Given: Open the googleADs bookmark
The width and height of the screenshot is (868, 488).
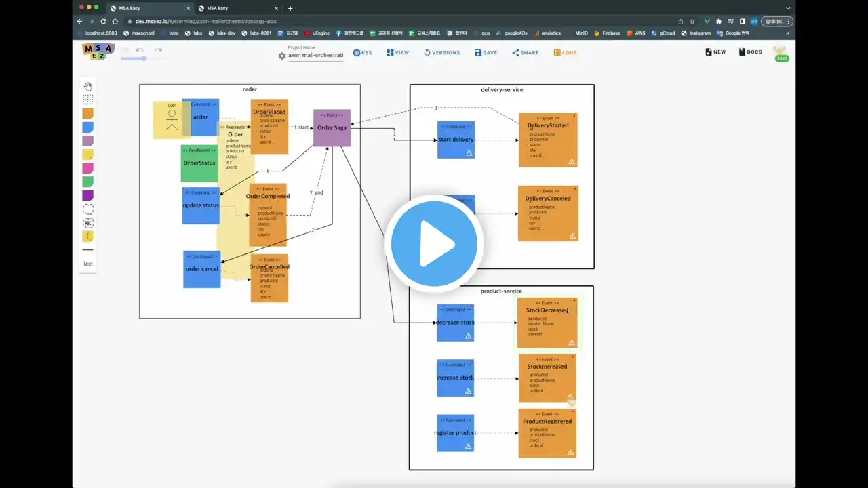Looking at the screenshot, I should (511, 33).
